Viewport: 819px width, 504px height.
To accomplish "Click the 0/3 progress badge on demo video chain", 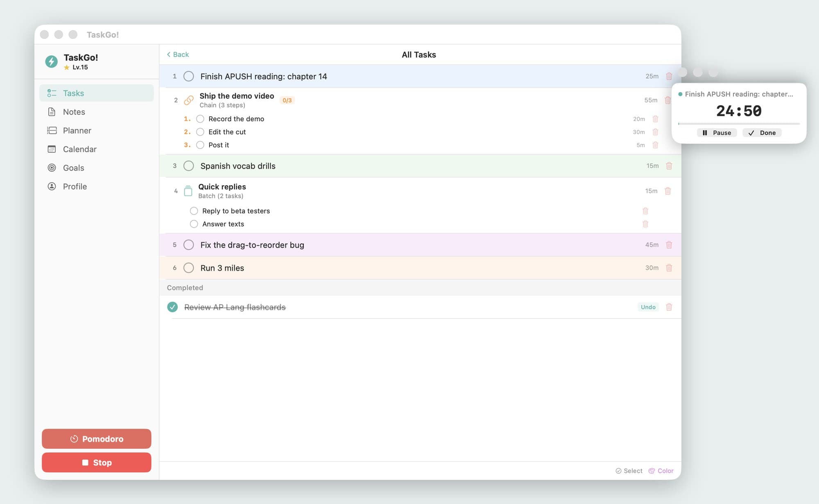I will pos(287,100).
